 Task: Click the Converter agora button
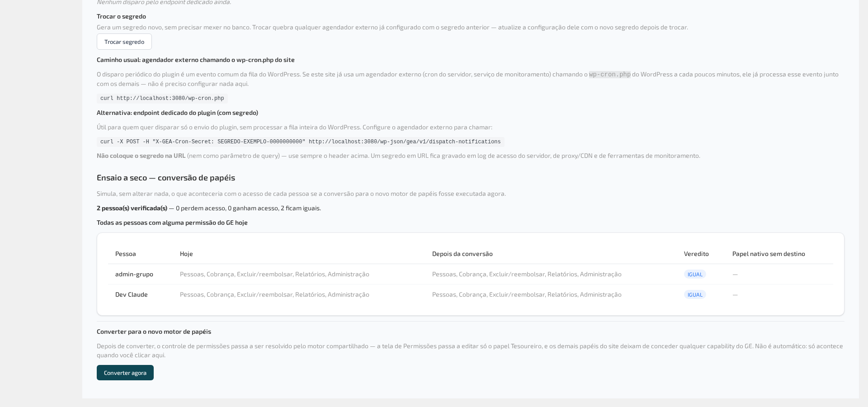point(125,373)
